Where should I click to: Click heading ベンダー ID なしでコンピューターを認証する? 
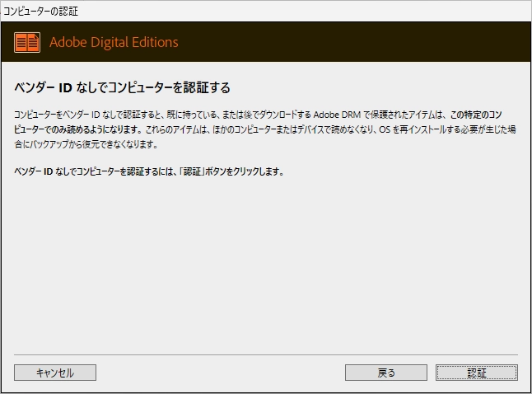tap(122, 87)
